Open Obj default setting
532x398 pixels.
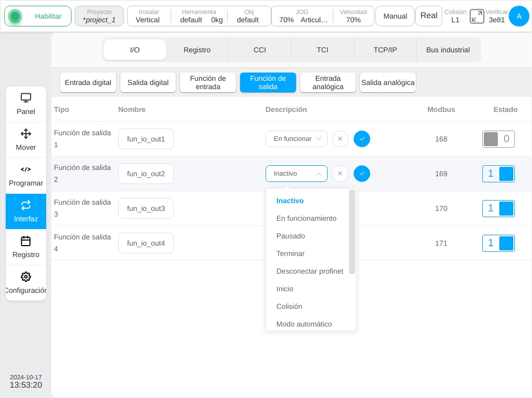click(x=248, y=16)
